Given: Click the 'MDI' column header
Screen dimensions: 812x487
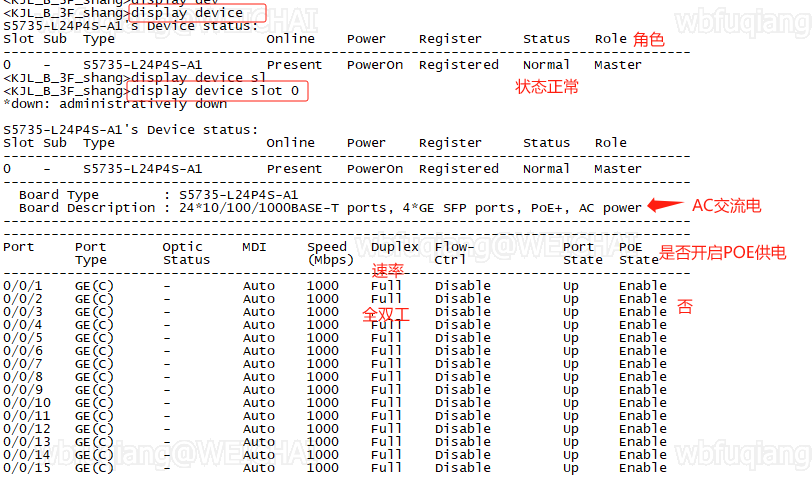Looking at the screenshot, I should click(254, 247).
